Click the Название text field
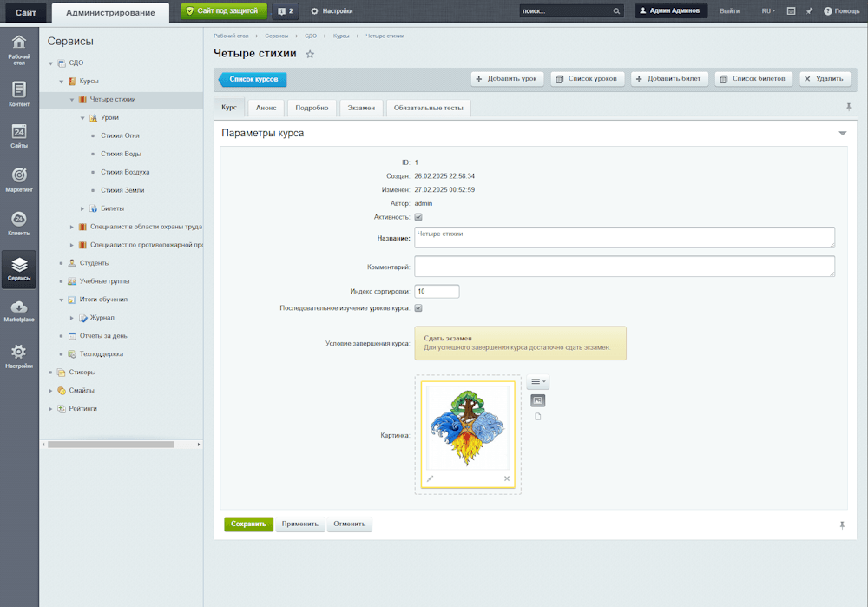Image resolution: width=868 pixels, height=607 pixels. click(x=624, y=238)
